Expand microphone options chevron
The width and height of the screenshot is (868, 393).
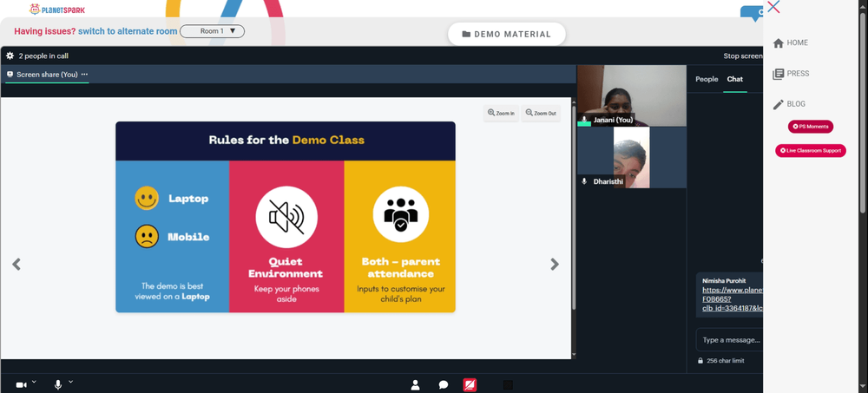click(71, 382)
